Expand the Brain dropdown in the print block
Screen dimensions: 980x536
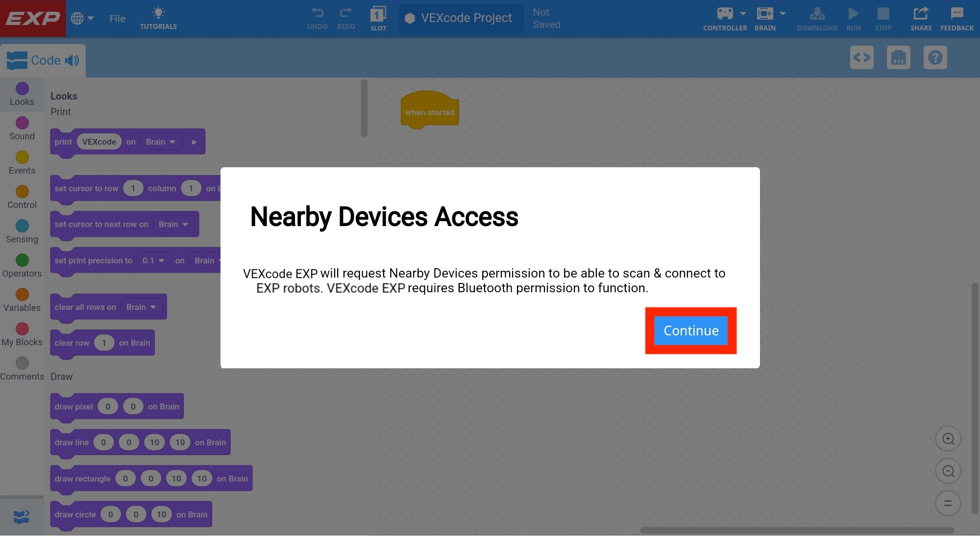click(160, 142)
